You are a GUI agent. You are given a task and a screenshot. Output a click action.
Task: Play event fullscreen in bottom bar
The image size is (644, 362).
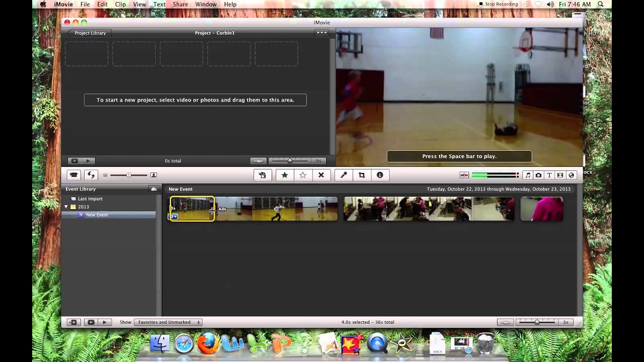click(x=91, y=322)
